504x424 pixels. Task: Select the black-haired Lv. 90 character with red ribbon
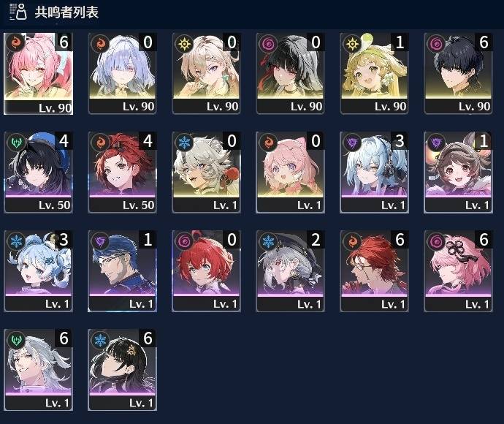(x=290, y=73)
